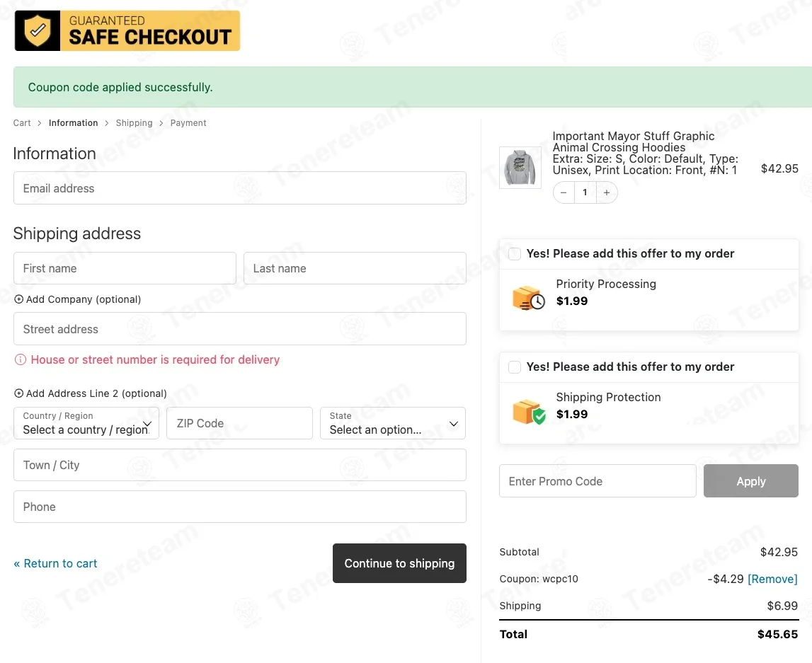Decrease hoodie quantity with minus icon

click(564, 192)
